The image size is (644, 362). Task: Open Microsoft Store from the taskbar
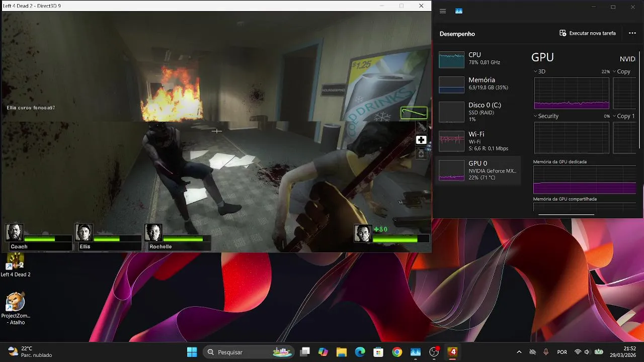[x=378, y=352]
